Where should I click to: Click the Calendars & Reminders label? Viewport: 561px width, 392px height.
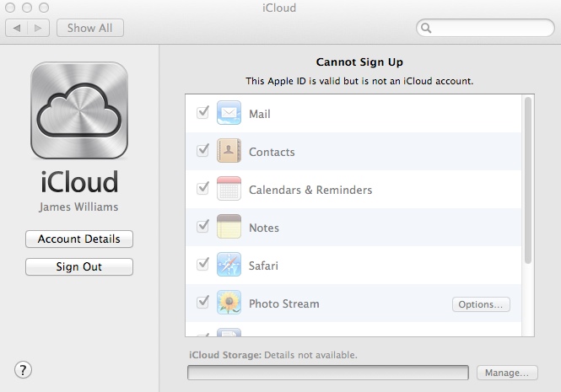[x=310, y=190]
